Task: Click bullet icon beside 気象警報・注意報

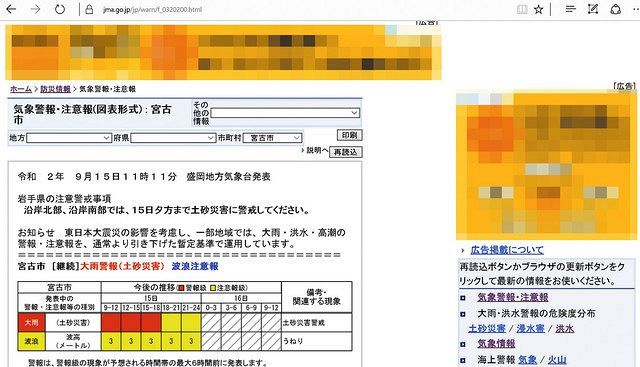Action: click(x=463, y=298)
